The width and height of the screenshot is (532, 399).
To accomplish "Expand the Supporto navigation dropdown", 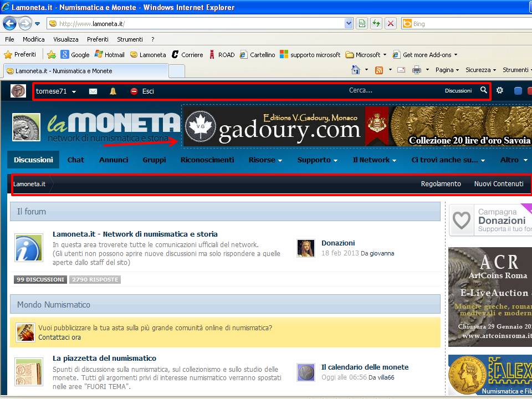I will click(x=317, y=160).
